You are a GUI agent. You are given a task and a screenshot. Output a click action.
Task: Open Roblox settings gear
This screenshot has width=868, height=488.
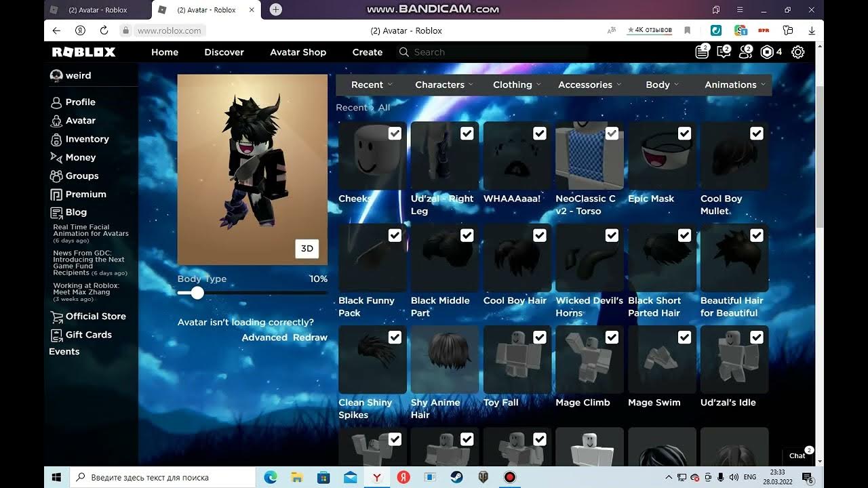798,52
